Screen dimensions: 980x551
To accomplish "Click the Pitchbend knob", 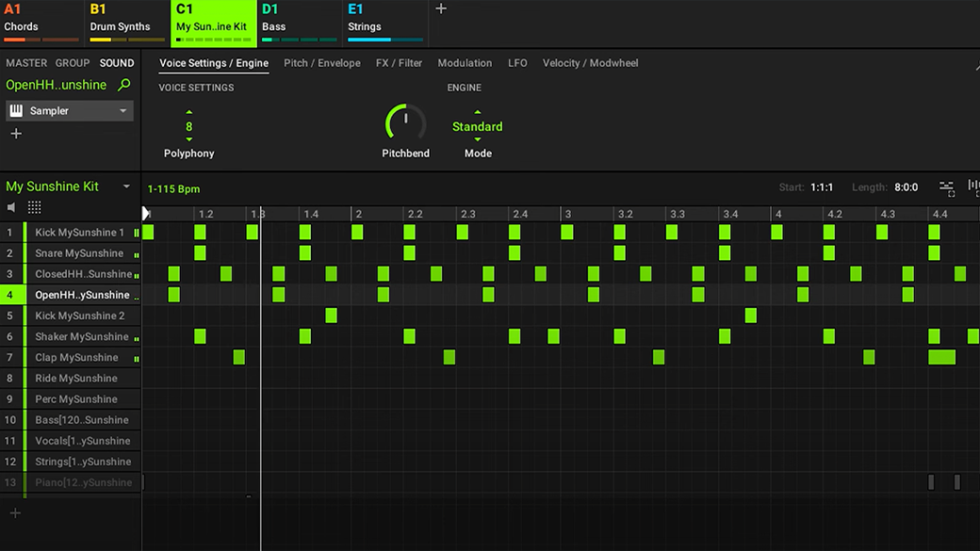I will tap(405, 122).
